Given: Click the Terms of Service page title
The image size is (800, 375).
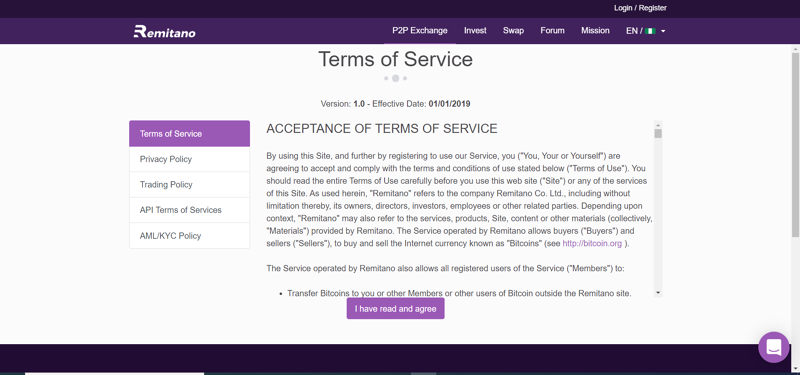Looking at the screenshot, I should pos(395,59).
